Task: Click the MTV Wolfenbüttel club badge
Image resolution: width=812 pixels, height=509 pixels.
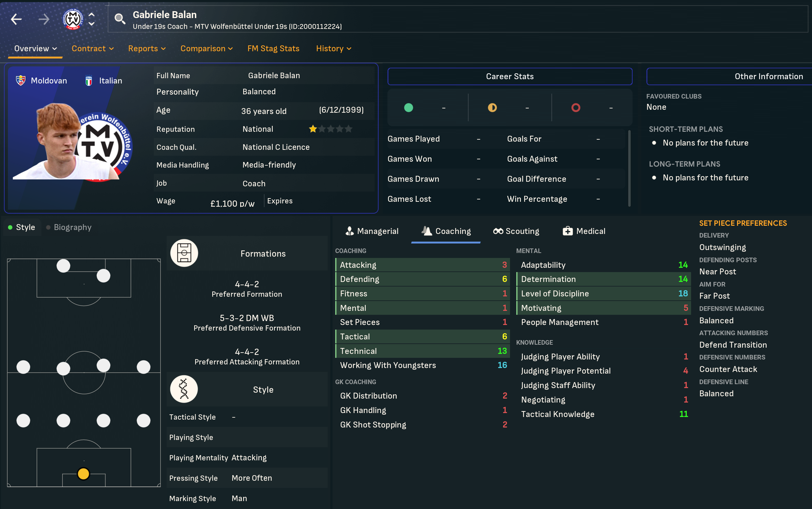Action: point(73,19)
